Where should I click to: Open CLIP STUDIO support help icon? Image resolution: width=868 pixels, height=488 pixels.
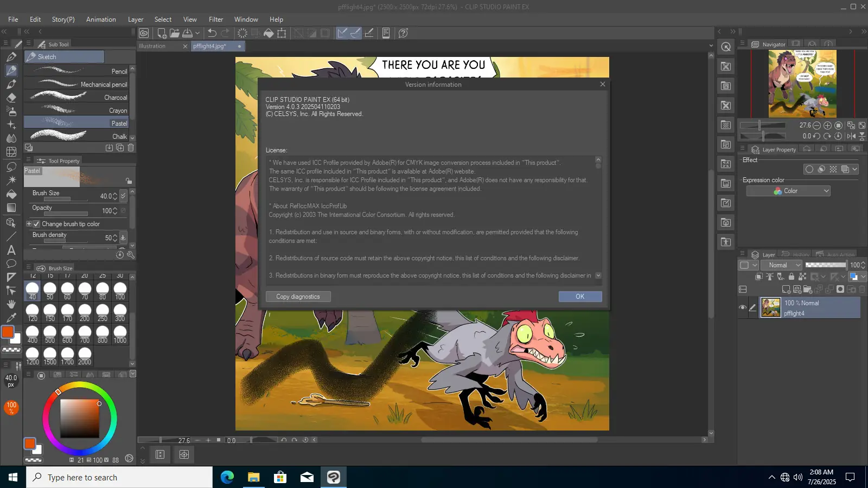tap(403, 33)
